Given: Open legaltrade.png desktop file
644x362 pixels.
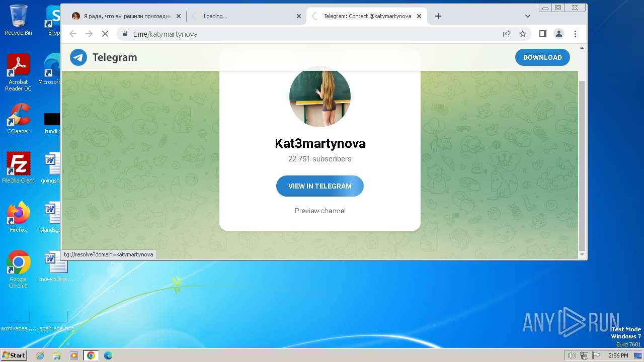Looking at the screenshot, I should (56, 321).
